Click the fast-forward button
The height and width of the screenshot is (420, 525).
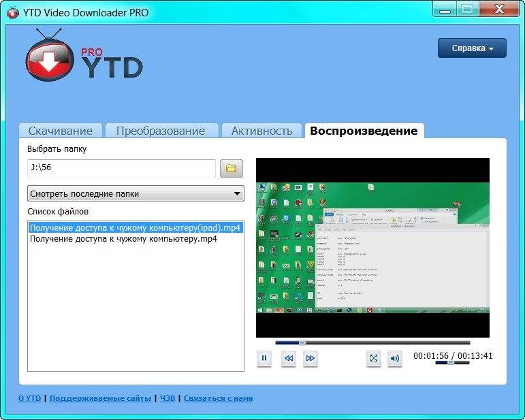point(310,359)
